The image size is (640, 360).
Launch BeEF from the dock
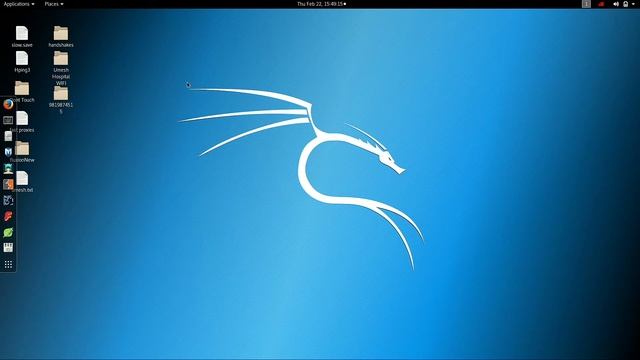point(8,216)
